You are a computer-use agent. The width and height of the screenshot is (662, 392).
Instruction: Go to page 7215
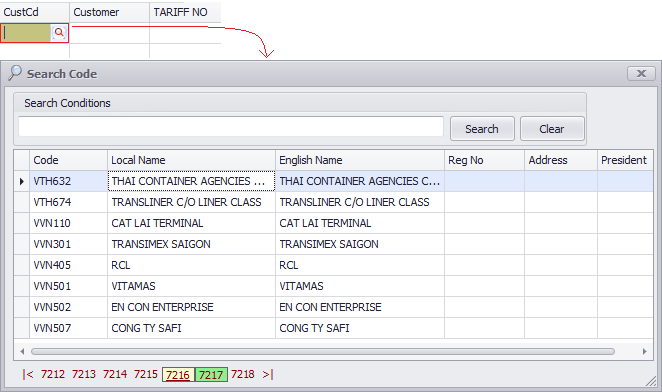point(146,374)
